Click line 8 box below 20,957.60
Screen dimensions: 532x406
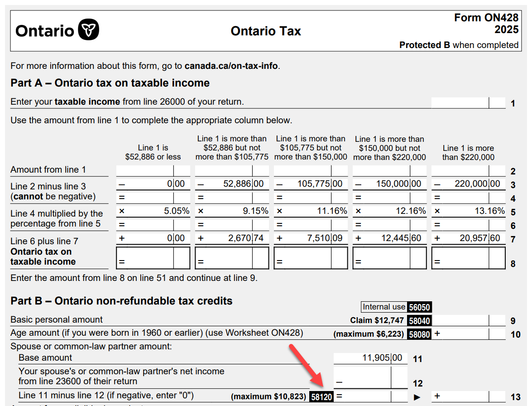pos(468,258)
